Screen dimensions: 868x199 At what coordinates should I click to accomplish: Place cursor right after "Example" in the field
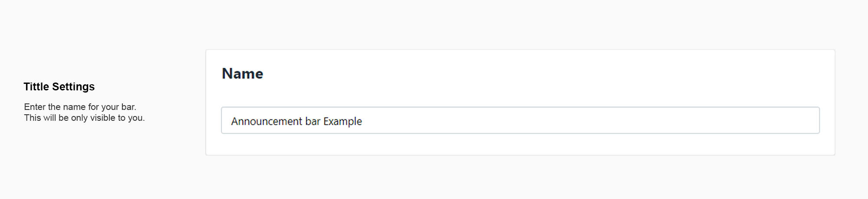[x=363, y=121]
